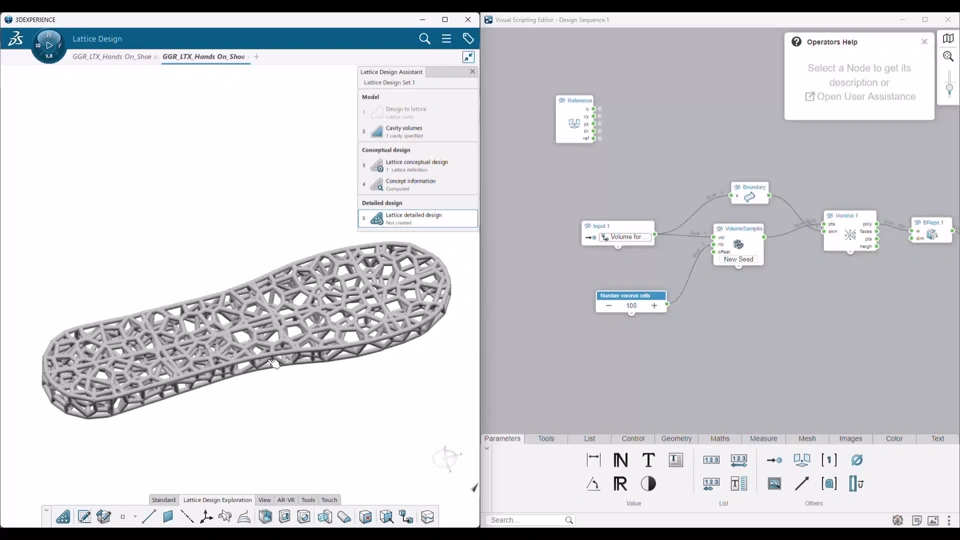
Task: Toggle visibility eye on VolumeSampling node
Action: pyautogui.click(x=719, y=228)
